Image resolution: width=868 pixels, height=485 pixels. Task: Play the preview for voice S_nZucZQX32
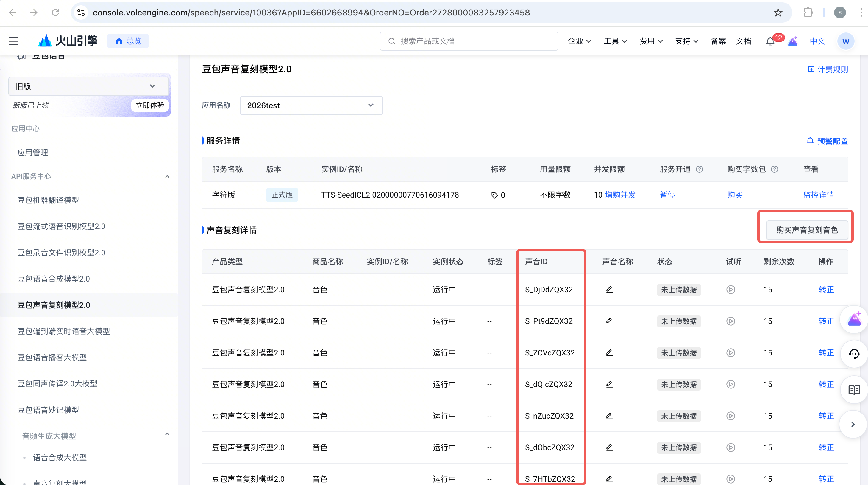pyautogui.click(x=730, y=416)
